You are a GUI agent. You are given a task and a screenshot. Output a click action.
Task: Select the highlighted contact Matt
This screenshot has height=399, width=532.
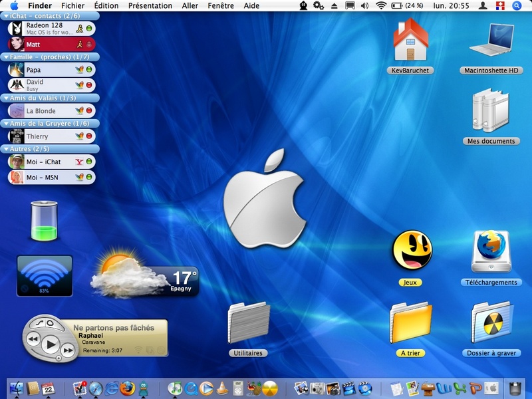coord(51,44)
